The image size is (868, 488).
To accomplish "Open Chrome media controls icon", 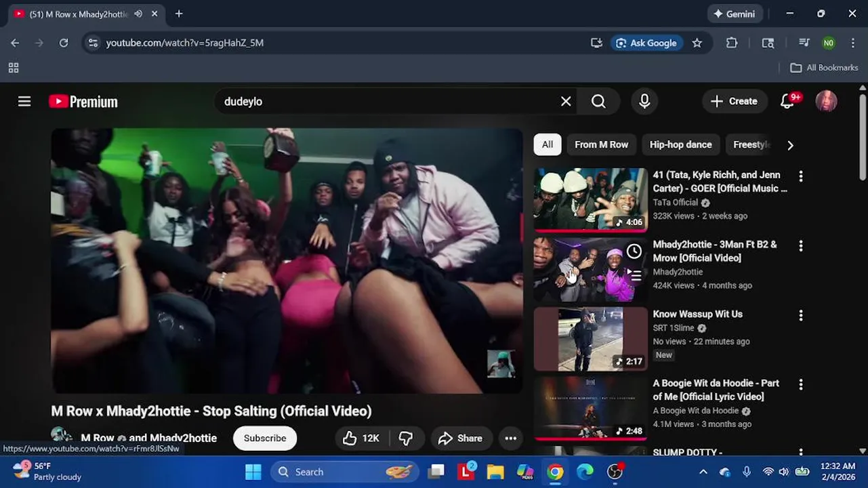I will tap(804, 43).
